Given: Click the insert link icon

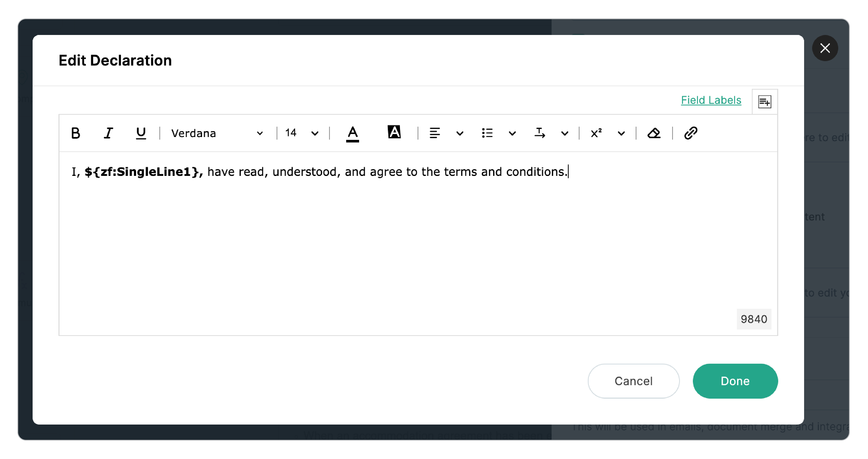Looking at the screenshot, I should 691,133.
